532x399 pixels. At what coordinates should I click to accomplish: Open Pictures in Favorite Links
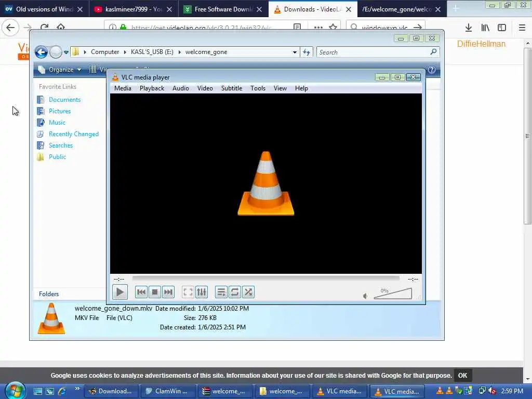point(60,111)
